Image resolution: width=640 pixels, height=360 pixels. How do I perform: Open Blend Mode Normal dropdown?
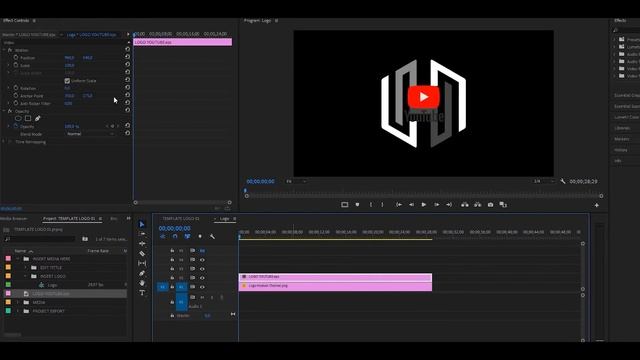(90, 134)
